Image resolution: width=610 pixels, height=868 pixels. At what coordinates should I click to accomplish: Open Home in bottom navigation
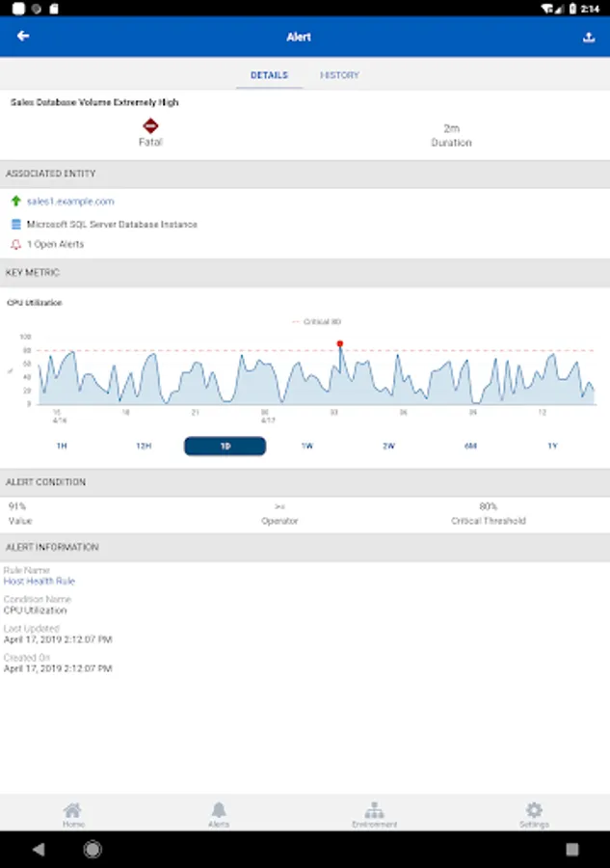73,814
